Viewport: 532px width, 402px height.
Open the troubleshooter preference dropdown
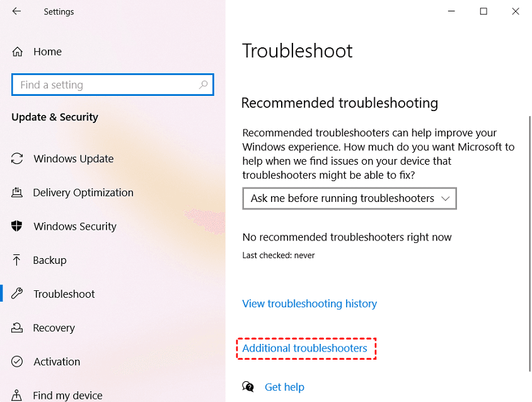(349, 198)
